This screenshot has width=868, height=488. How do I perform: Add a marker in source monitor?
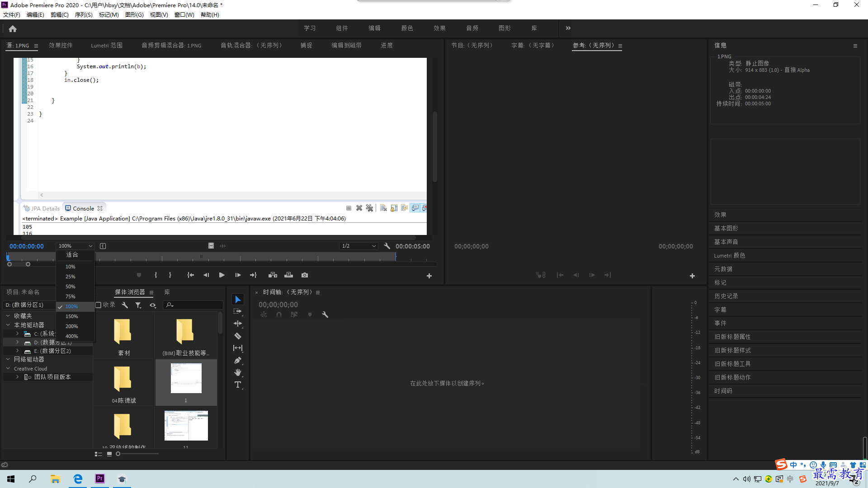[x=139, y=275]
